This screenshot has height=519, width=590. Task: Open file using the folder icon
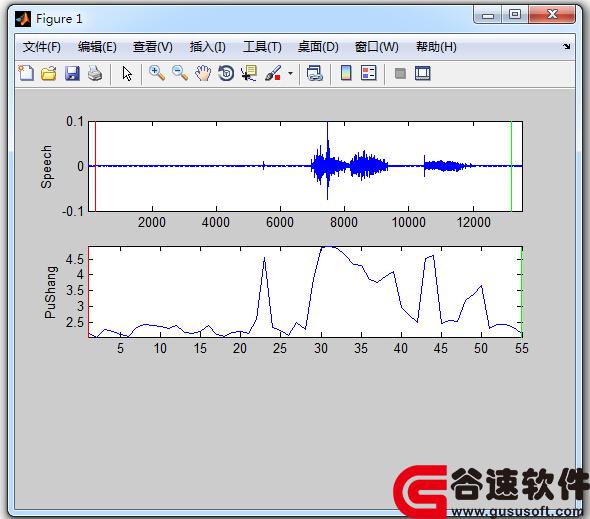[x=49, y=73]
